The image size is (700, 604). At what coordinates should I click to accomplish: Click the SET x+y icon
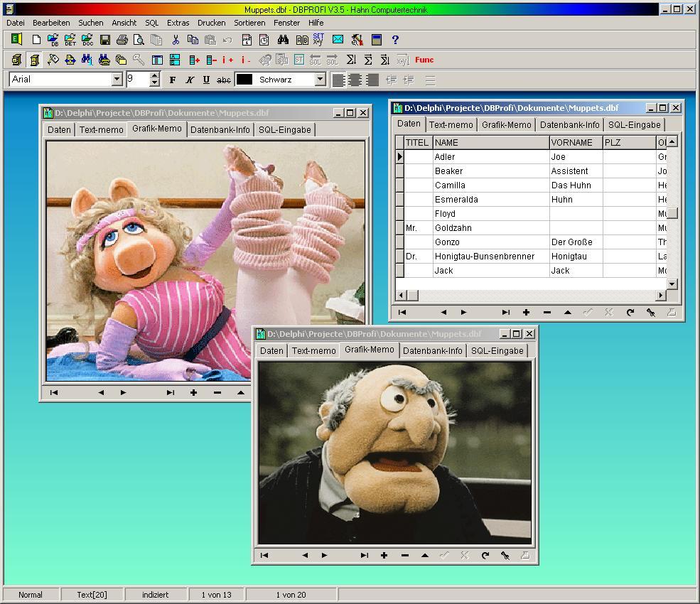point(318,39)
